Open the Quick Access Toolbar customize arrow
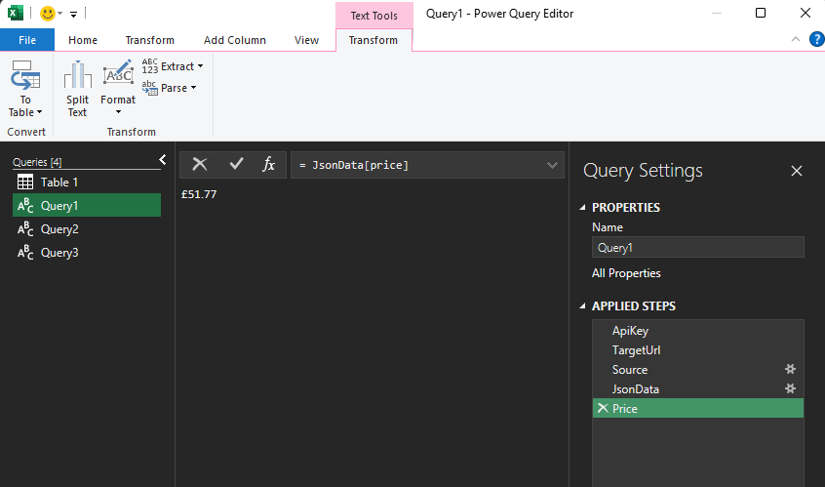This screenshot has height=487, width=825. click(x=74, y=14)
